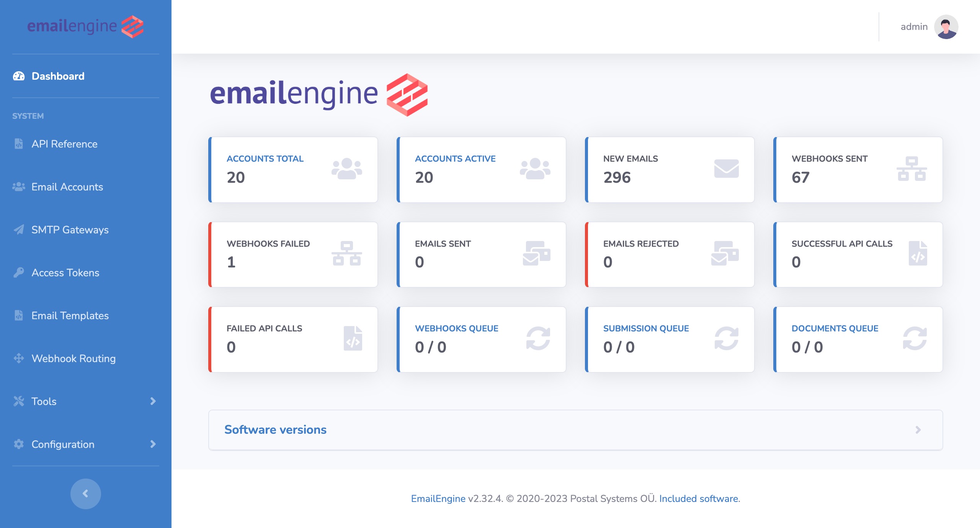Select Email Accounts in the sidebar
This screenshot has width=980, height=528.
67,187
